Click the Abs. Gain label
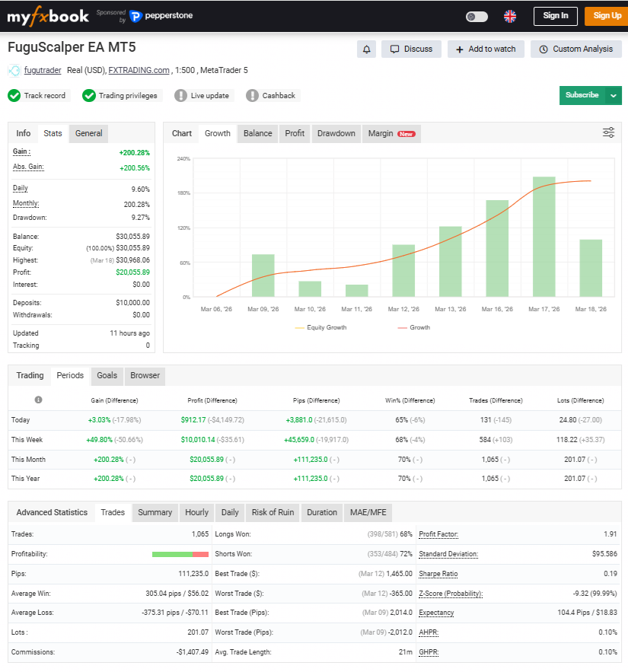628x672 pixels. (28, 167)
